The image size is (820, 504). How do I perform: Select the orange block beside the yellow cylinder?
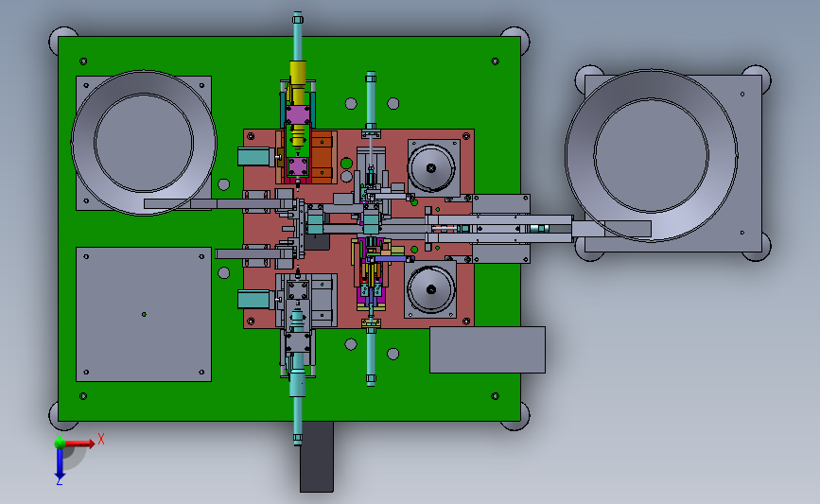tap(322, 157)
